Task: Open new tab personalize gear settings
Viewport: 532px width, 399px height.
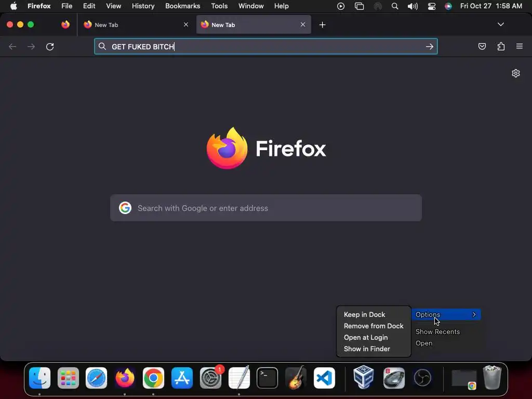Action: [516, 73]
